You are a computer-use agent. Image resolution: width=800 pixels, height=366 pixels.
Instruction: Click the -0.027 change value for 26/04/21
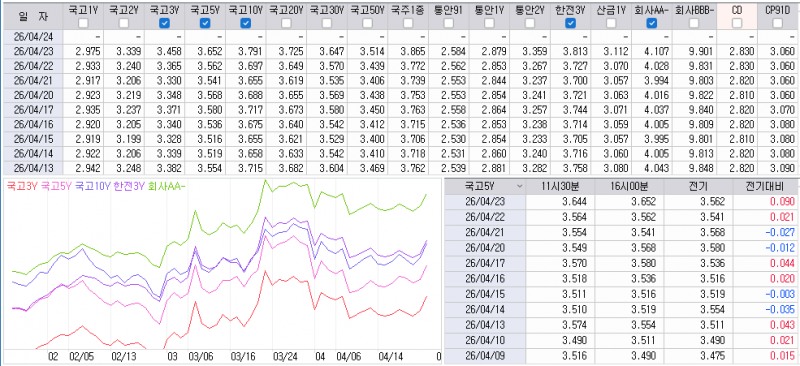point(781,232)
